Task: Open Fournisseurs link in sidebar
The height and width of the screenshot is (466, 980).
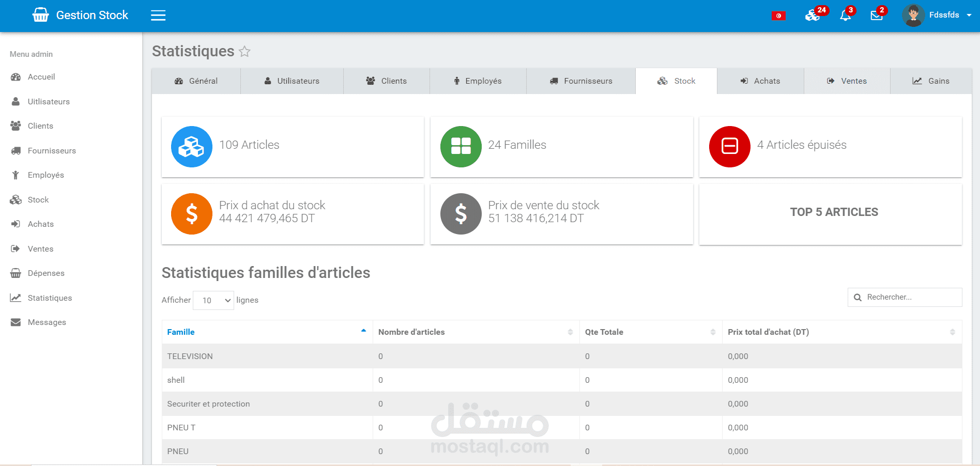Action: 52,151
